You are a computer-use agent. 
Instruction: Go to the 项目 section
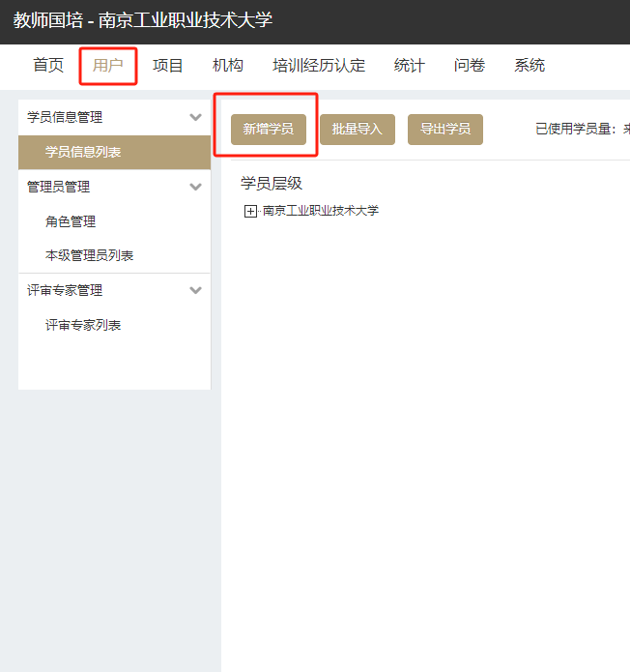click(168, 66)
